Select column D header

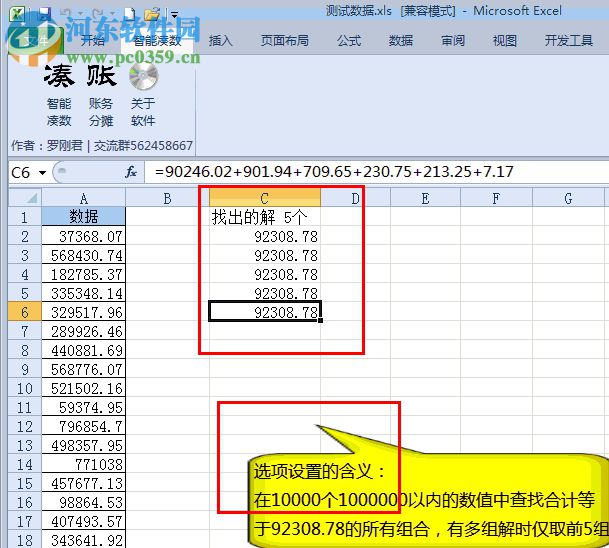pyautogui.click(x=355, y=198)
